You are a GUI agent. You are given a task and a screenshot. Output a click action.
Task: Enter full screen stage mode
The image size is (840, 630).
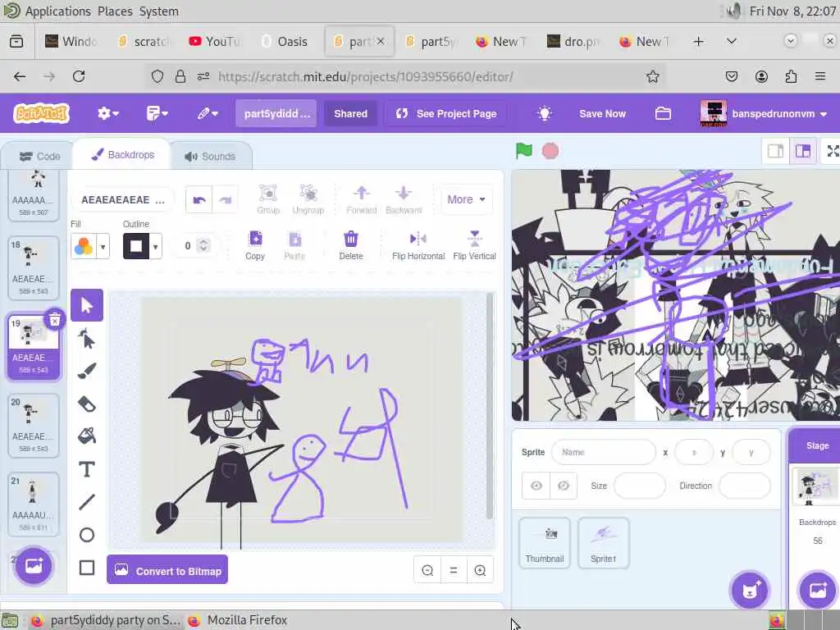(x=833, y=151)
